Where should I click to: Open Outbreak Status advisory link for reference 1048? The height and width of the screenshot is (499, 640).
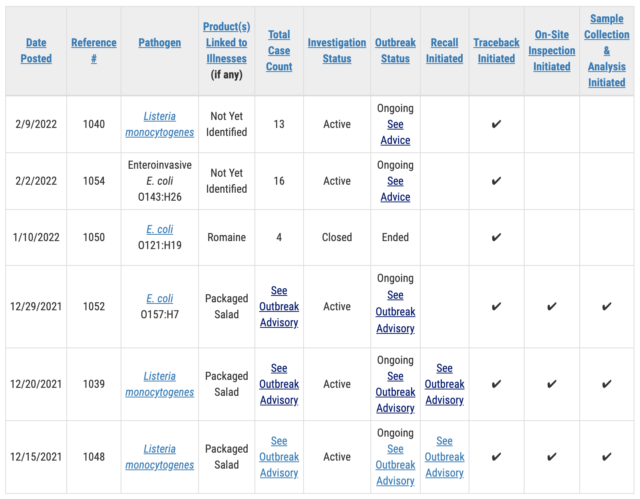click(395, 465)
